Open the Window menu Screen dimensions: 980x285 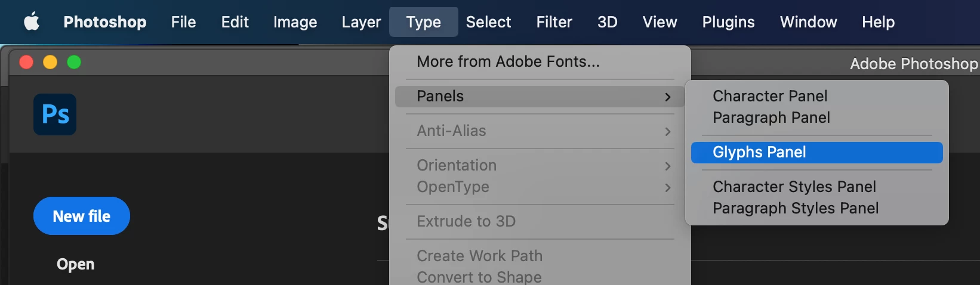click(808, 22)
